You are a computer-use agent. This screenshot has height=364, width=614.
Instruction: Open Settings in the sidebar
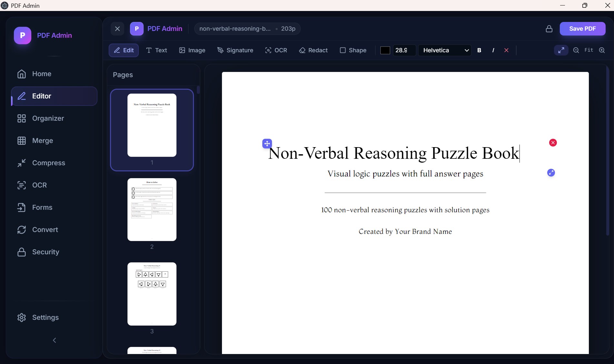click(x=54, y=318)
